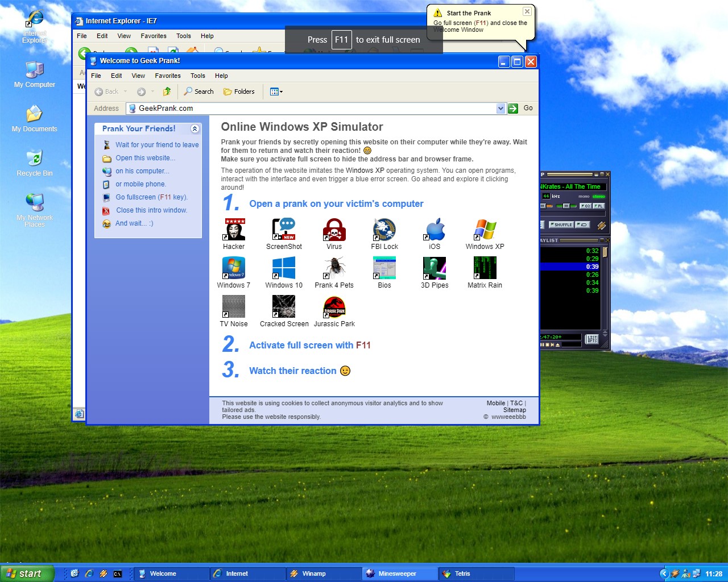Click 'Close this intro window.' link
Viewport: 728px width, 582px height.
click(152, 210)
